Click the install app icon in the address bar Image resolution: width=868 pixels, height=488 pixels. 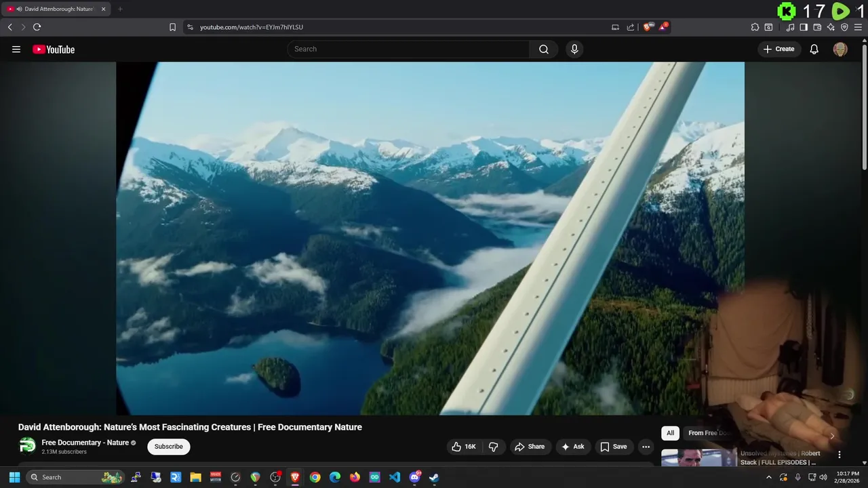pos(615,27)
